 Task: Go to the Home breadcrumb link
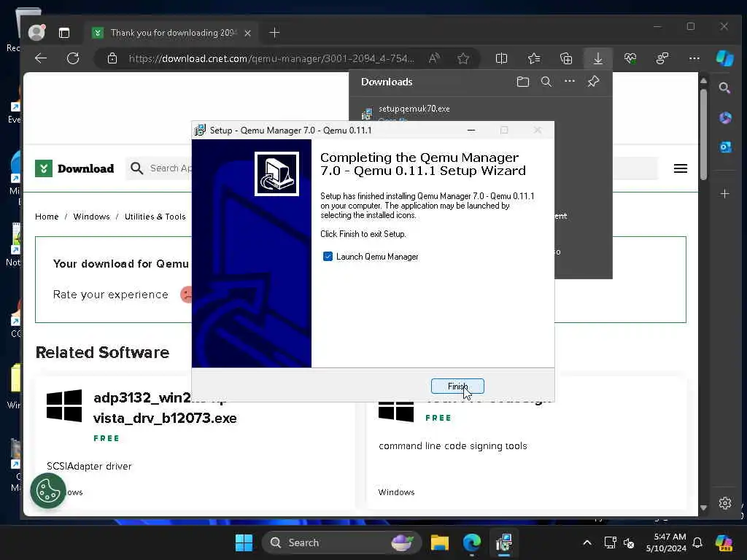(x=47, y=217)
